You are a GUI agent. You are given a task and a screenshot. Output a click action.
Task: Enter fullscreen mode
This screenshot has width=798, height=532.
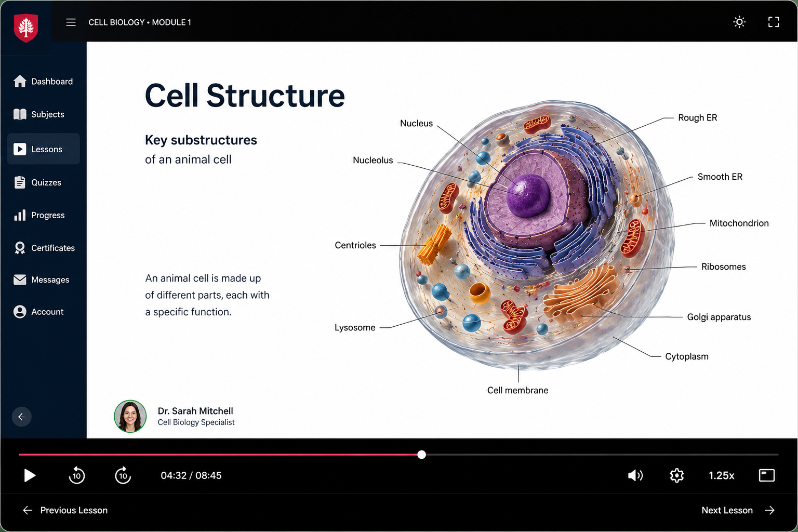[774, 22]
